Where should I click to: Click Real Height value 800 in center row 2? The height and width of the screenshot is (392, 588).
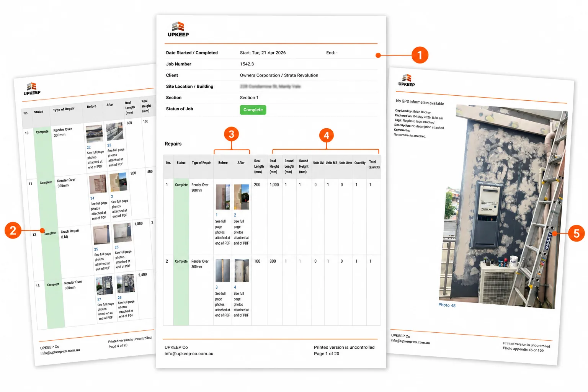pyautogui.click(x=273, y=261)
